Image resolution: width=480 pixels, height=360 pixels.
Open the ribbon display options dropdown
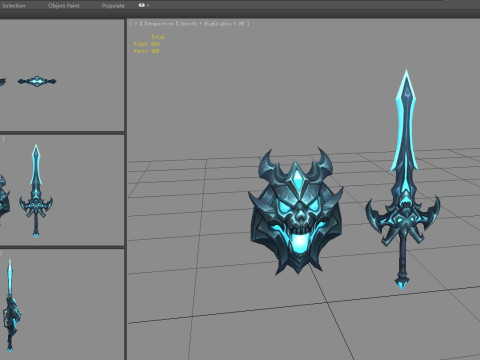pos(143,5)
